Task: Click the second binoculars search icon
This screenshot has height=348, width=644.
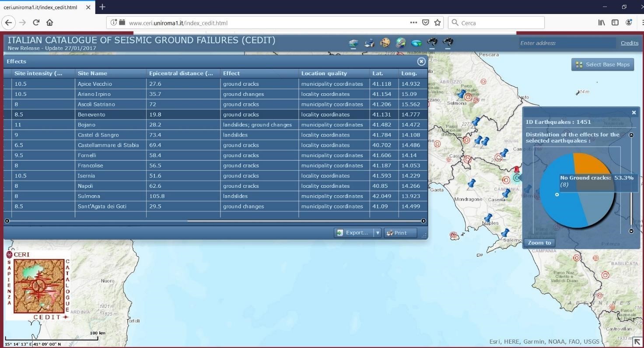Action: [x=448, y=42]
